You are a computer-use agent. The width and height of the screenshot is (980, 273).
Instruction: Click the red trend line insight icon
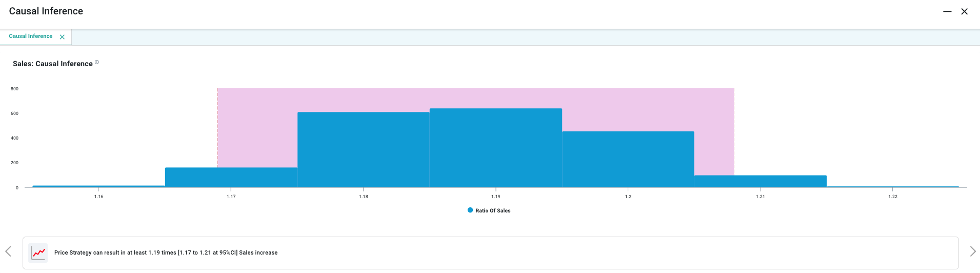(38, 253)
